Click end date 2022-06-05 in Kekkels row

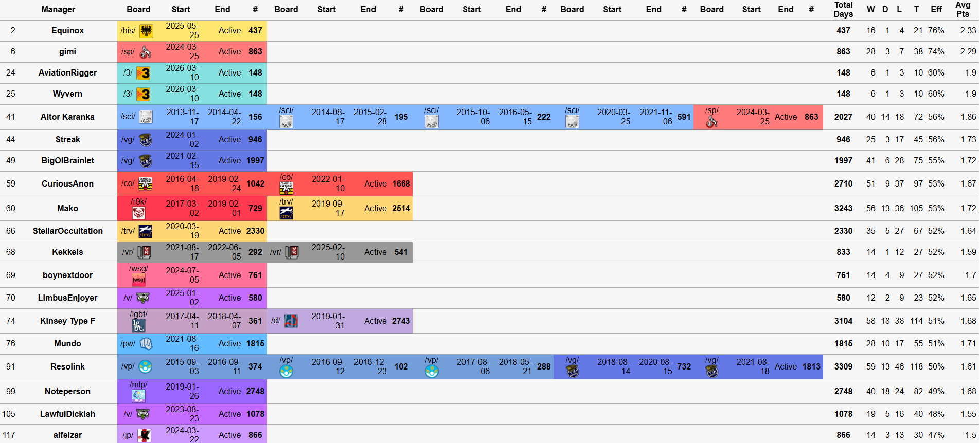click(x=224, y=252)
